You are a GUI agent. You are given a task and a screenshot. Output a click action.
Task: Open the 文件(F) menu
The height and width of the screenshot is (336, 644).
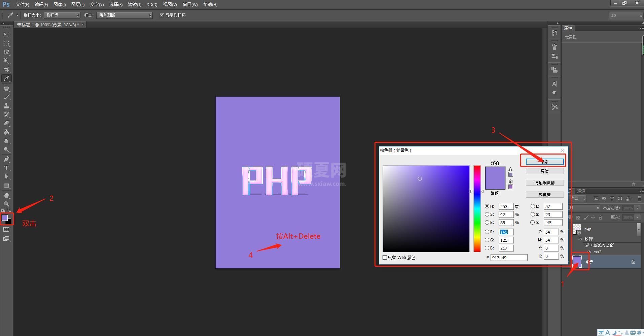coord(22,4)
